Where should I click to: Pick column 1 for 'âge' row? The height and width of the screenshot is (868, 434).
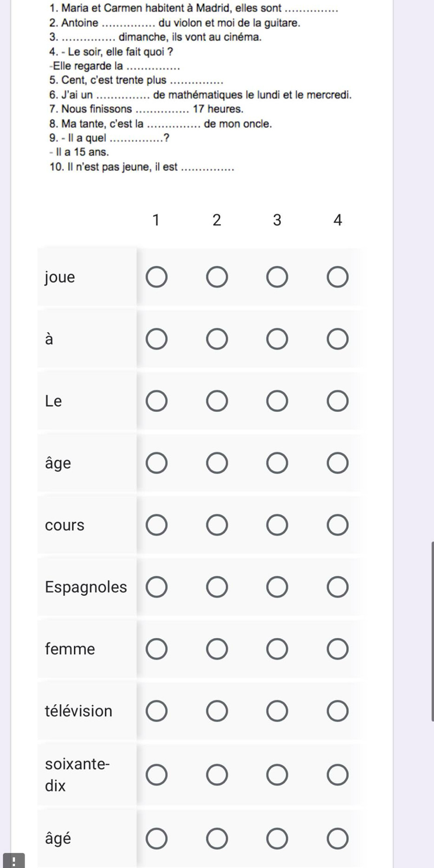[x=157, y=463]
